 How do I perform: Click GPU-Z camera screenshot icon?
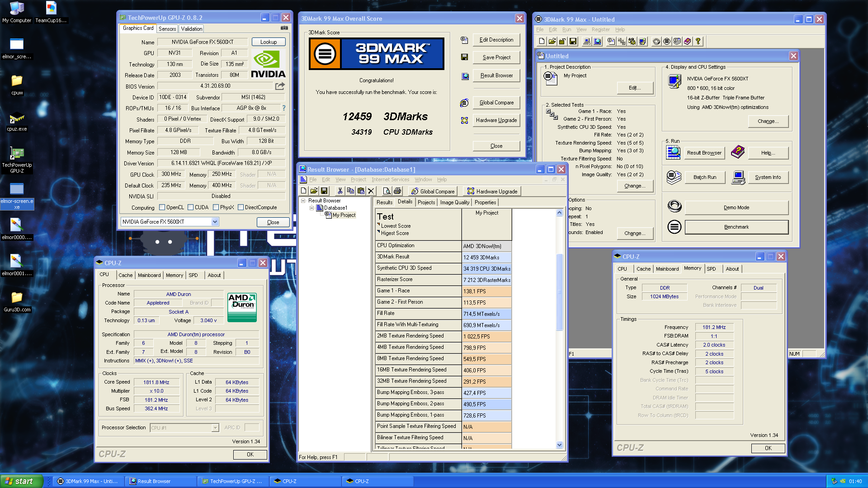pos(284,28)
